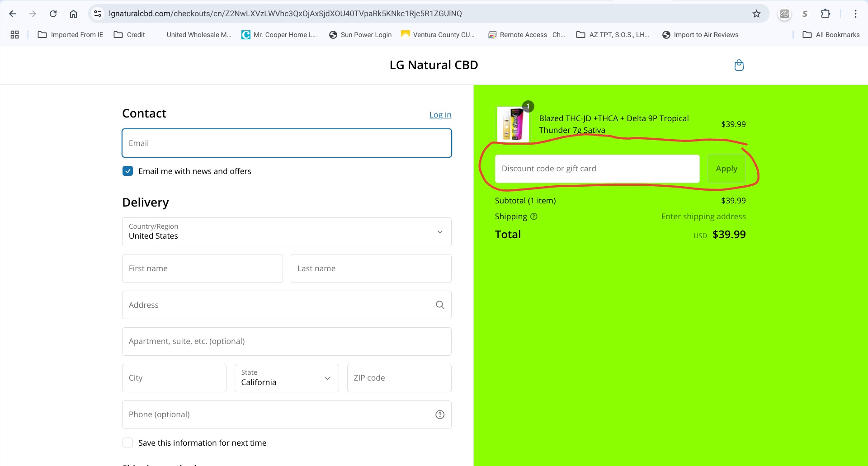Focus the Last name field
Screen dimensions: 868x466
tap(371, 268)
